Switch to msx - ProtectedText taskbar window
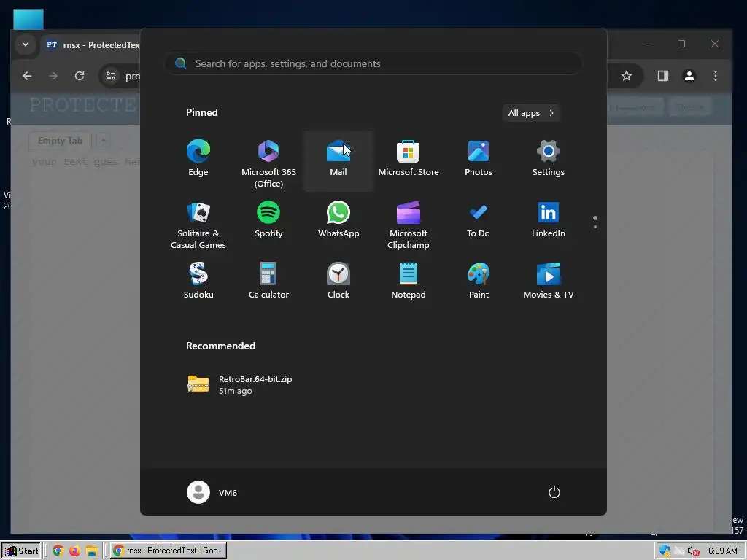 (169, 551)
